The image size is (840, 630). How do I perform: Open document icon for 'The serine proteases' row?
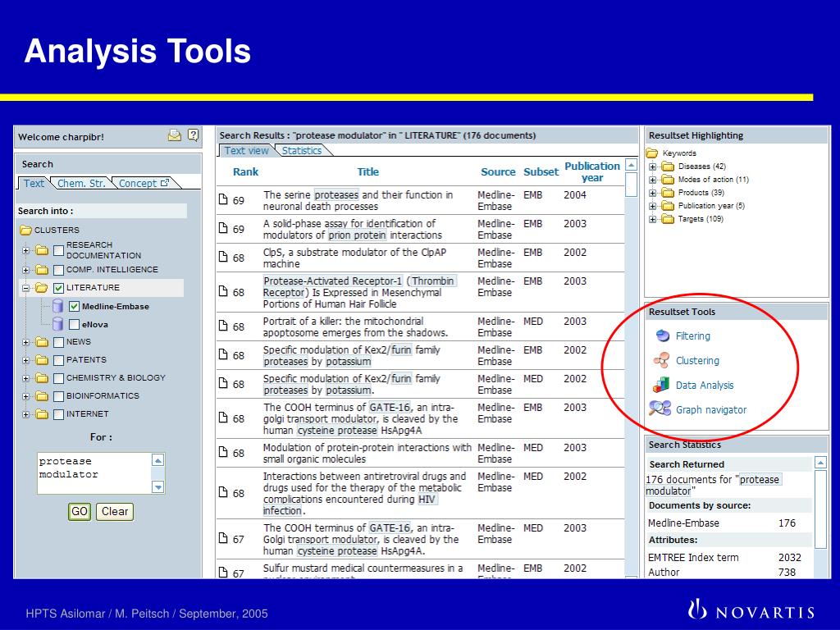point(223,200)
